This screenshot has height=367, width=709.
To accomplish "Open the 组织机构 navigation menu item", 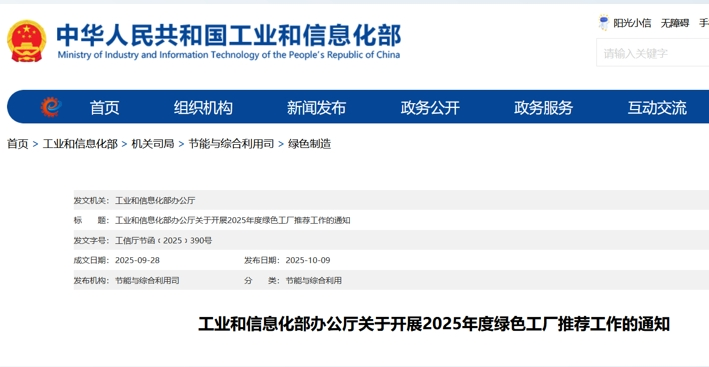I will pyautogui.click(x=203, y=108).
